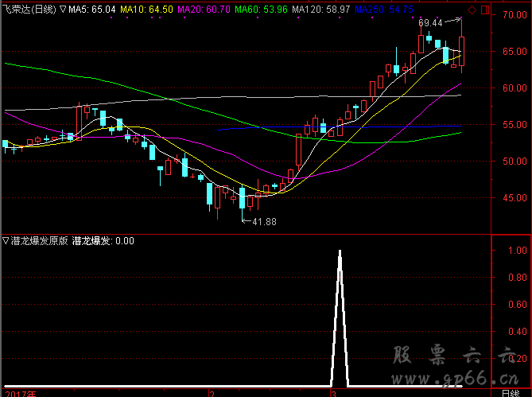This screenshot has width=532, height=397.
Task: Click the cyan candlestick with the 41.88 low
Action: (x=242, y=199)
